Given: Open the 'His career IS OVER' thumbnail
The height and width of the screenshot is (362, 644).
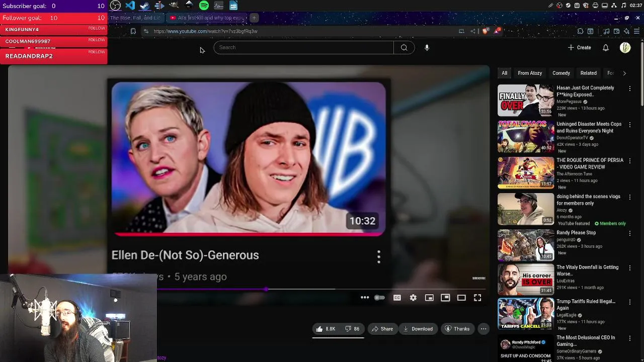Looking at the screenshot, I should tap(526, 280).
